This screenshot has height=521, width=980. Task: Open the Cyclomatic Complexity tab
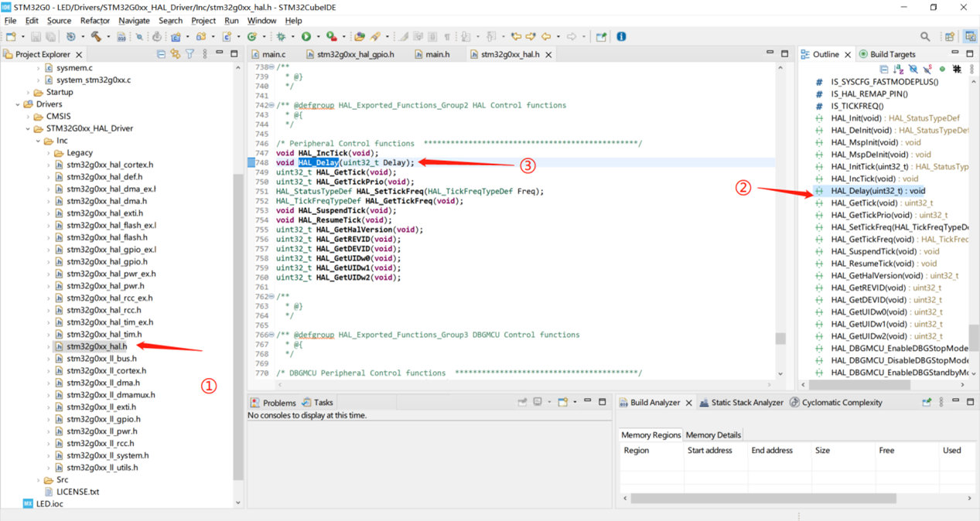836,403
